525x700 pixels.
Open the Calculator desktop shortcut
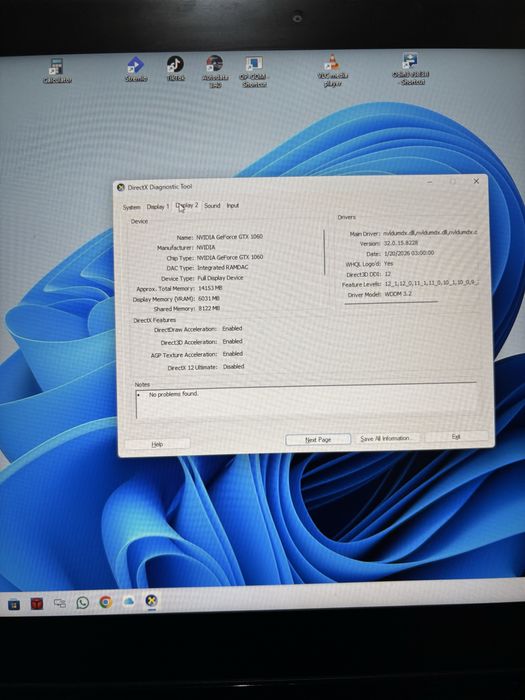pyautogui.click(x=57, y=71)
